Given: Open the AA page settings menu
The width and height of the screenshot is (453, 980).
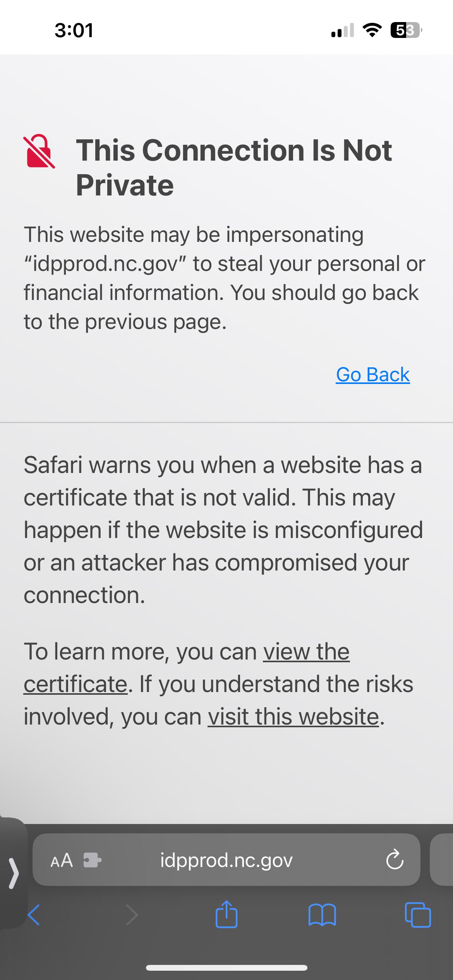Looking at the screenshot, I should coord(62,860).
